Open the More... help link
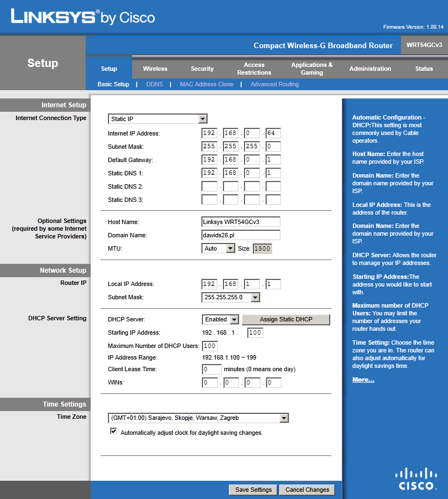 coord(363,380)
